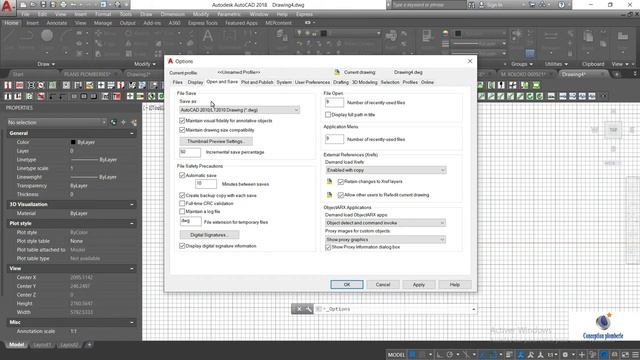The height and width of the screenshot is (360, 640).
Task: Toggle polar tracking icon in status bar
Action: point(449,355)
